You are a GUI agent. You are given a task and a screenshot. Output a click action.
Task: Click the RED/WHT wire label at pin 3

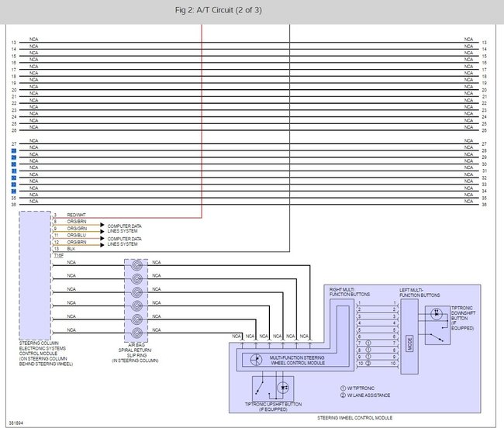76,215
